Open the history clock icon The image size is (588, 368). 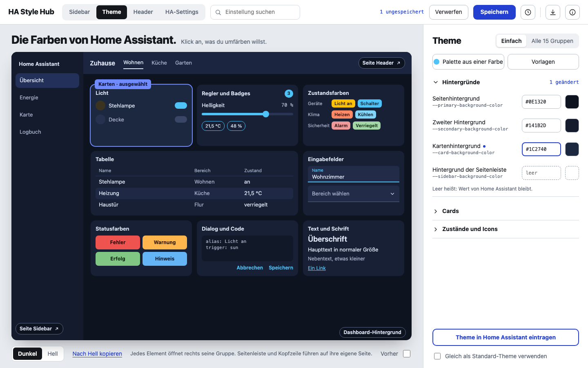pyautogui.click(x=528, y=12)
